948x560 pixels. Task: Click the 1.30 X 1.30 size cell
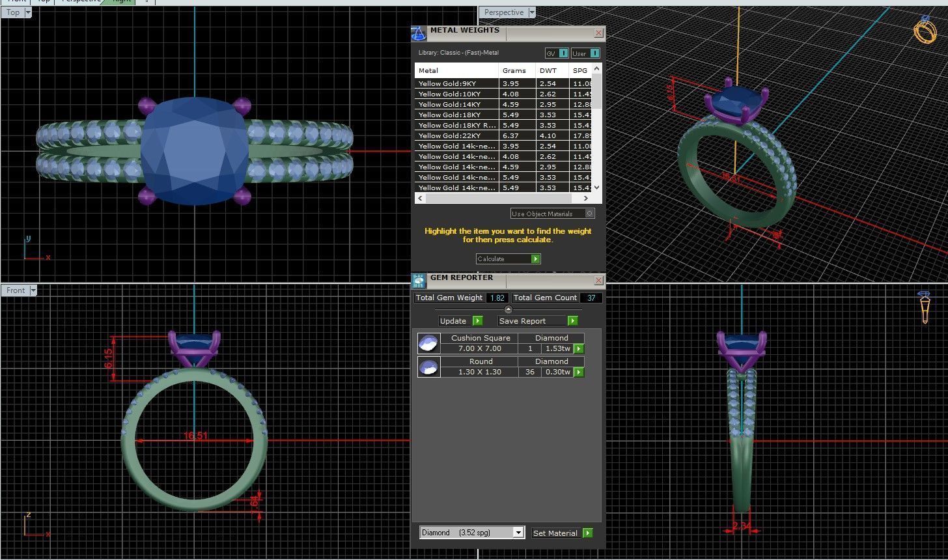tap(480, 372)
